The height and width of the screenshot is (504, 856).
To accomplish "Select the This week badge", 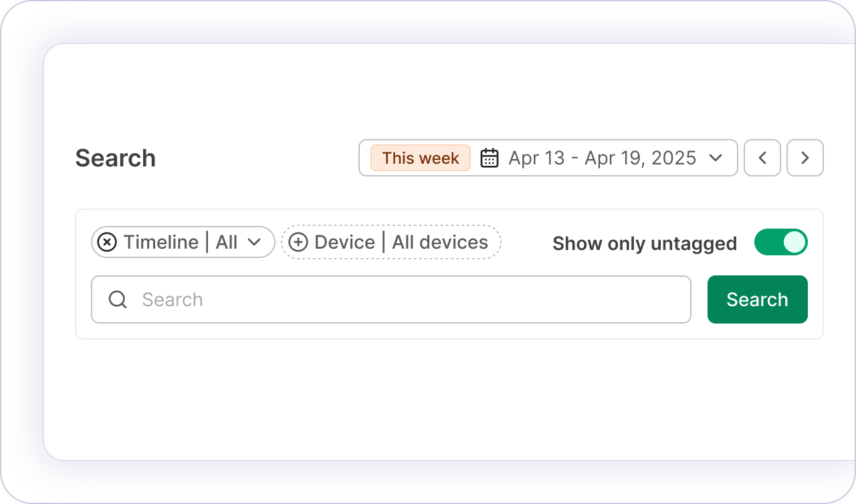I will (421, 158).
